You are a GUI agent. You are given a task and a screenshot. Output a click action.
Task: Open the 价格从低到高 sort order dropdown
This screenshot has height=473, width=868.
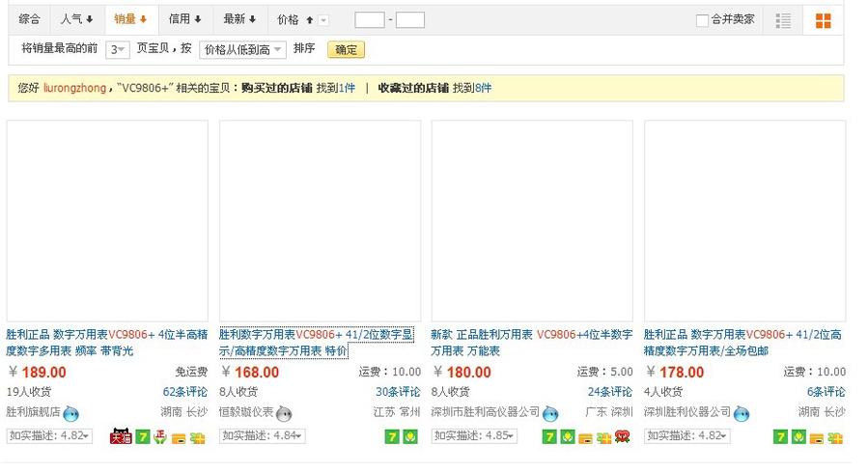[242, 50]
